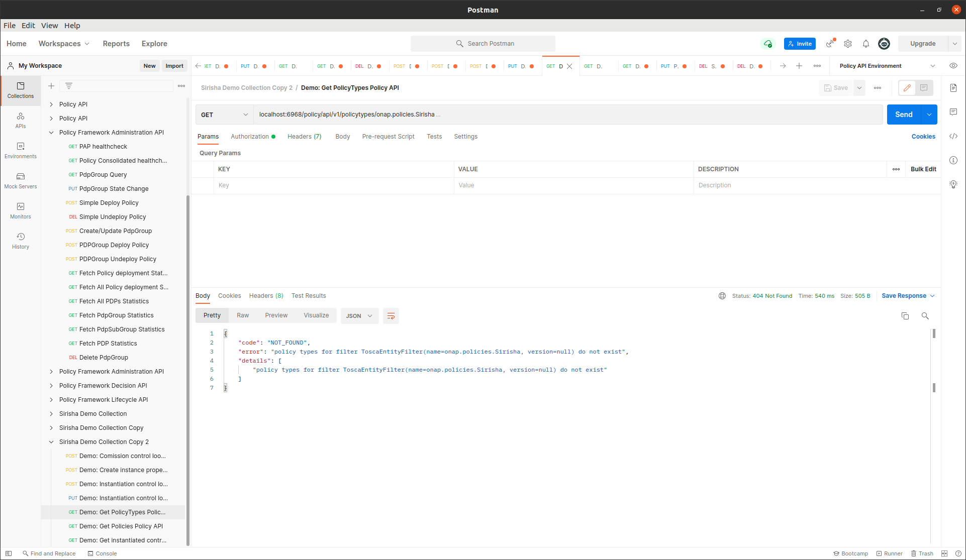Collapse the Sirisha Demo Collection Copy 2 folder
966x560 pixels.
pos(51,442)
